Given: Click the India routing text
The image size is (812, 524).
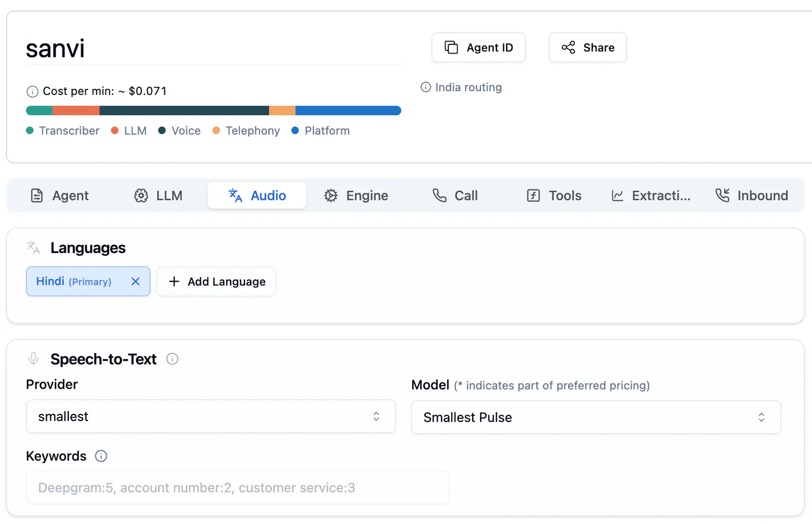Looking at the screenshot, I should tap(468, 87).
